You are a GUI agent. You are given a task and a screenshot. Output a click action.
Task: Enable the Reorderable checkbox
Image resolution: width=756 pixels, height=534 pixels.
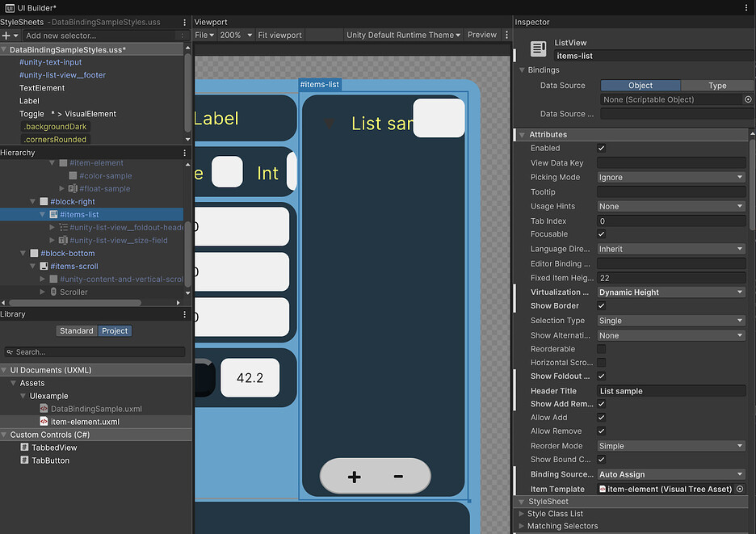coord(601,348)
